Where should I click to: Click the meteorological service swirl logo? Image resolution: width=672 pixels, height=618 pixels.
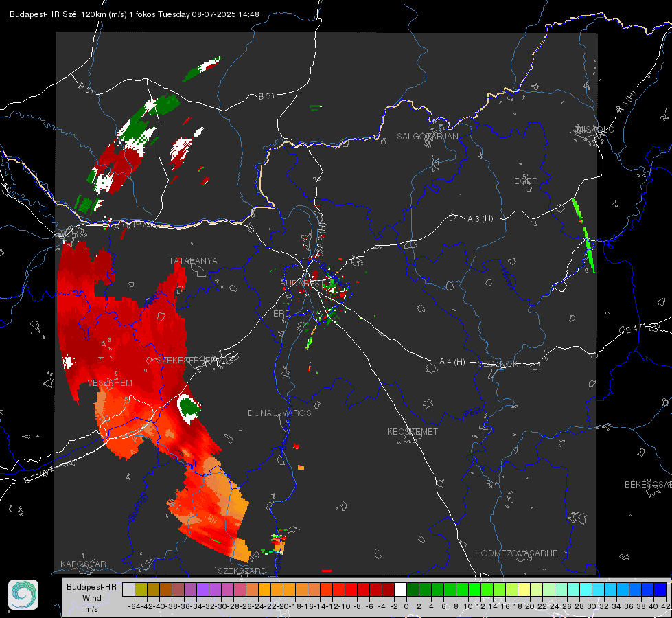pos(23,595)
